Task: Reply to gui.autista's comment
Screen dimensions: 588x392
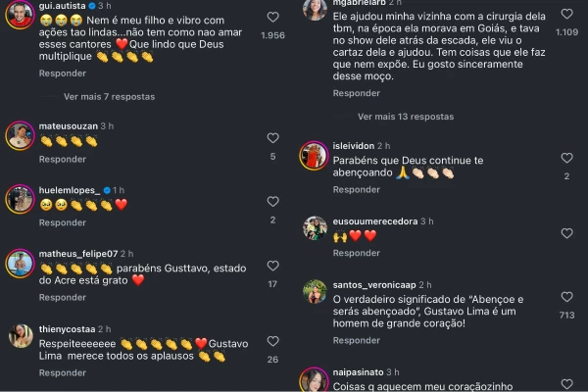Action: pyautogui.click(x=63, y=73)
